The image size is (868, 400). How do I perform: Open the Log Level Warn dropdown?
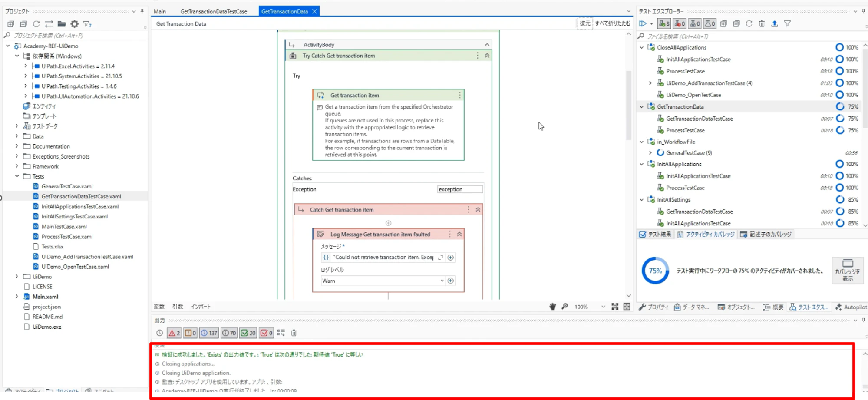click(442, 281)
